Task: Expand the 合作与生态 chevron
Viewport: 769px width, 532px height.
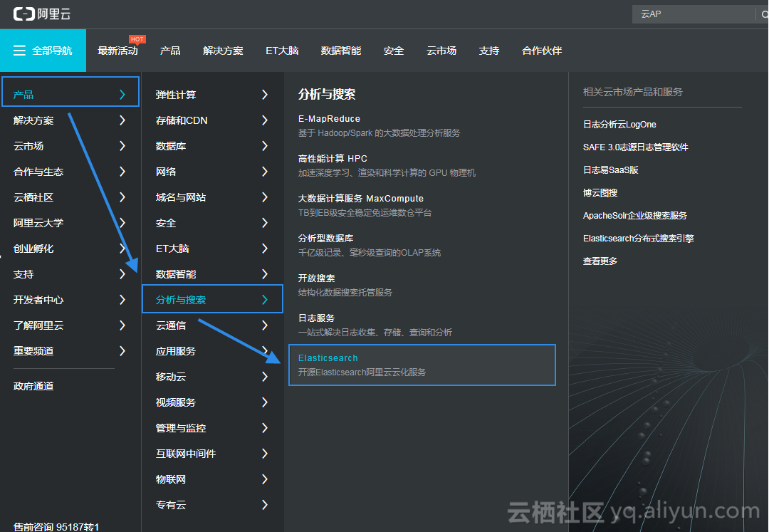Action: [x=122, y=171]
